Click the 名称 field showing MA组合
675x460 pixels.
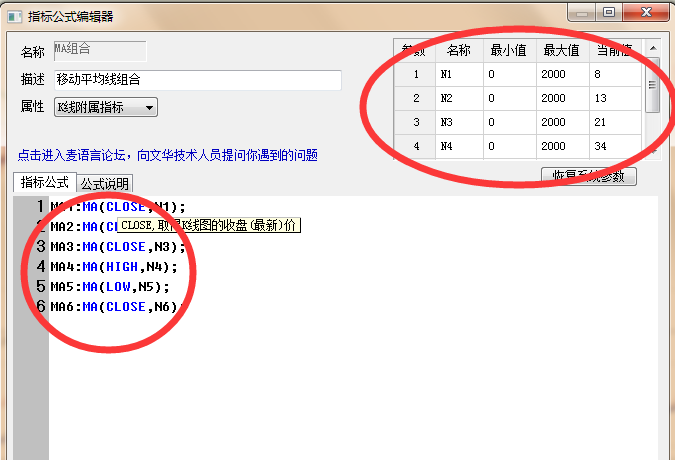click(99, 51)
